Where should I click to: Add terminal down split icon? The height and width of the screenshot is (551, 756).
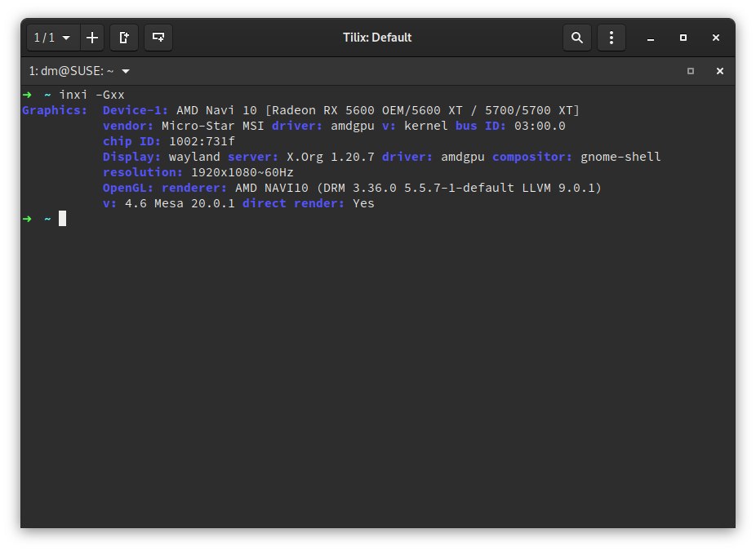coord(158,38)
